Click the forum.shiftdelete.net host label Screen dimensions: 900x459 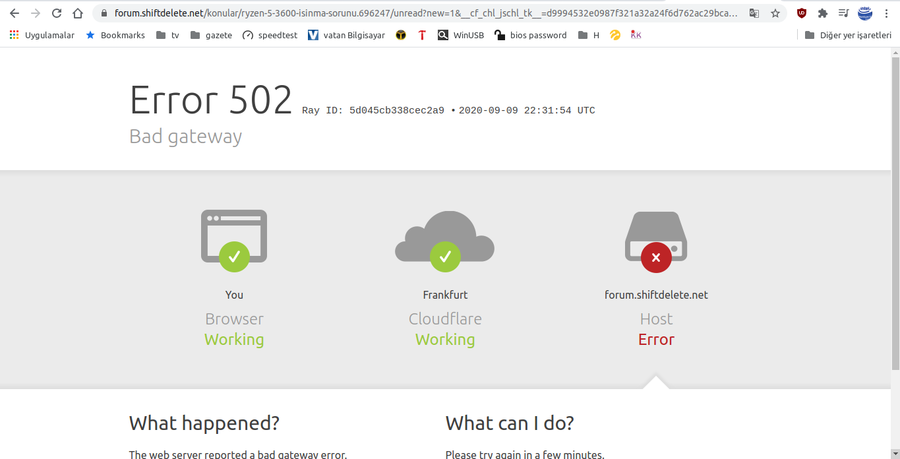pos(656,295)
